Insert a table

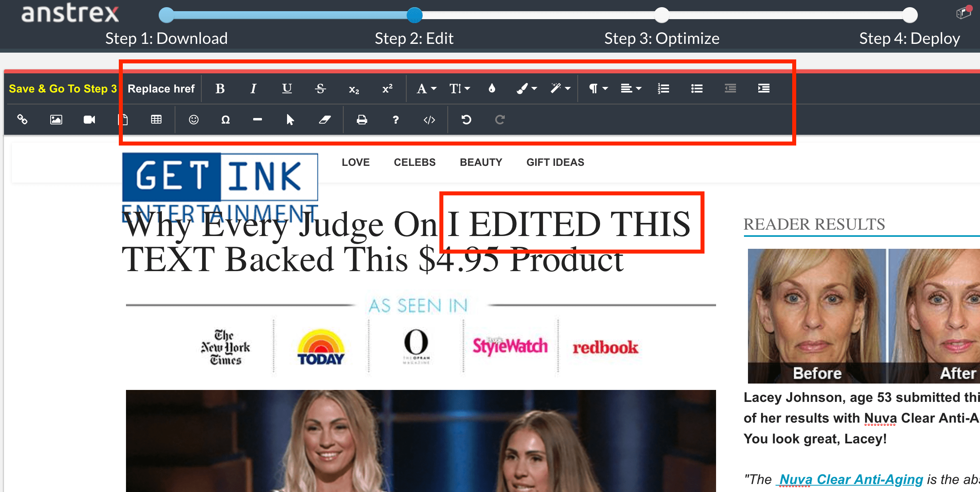(156, 120)
